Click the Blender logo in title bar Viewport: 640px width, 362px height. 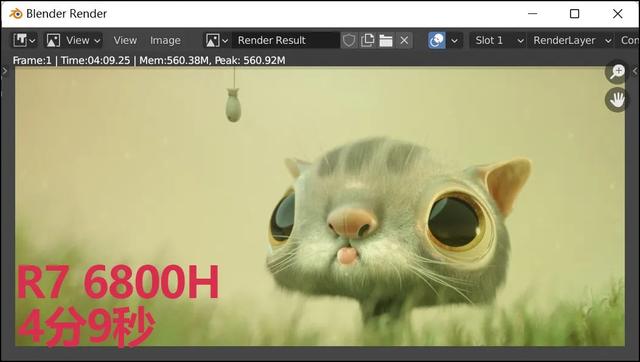tap(16, 13)
